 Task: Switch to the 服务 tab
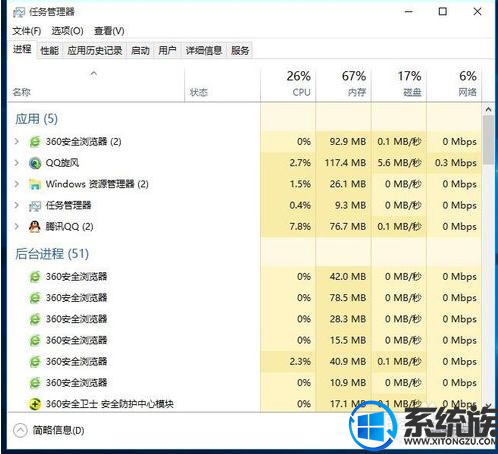(x=240, y=51)
